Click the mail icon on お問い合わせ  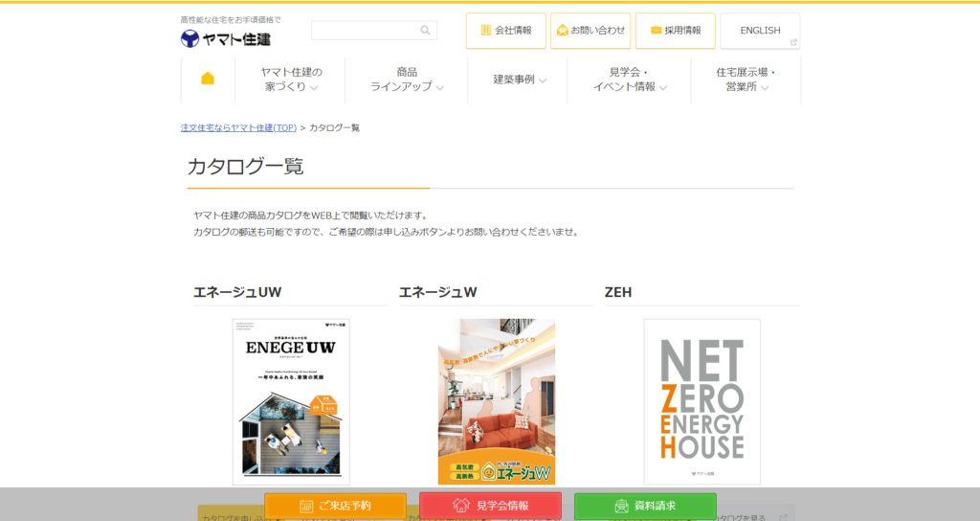563,30
